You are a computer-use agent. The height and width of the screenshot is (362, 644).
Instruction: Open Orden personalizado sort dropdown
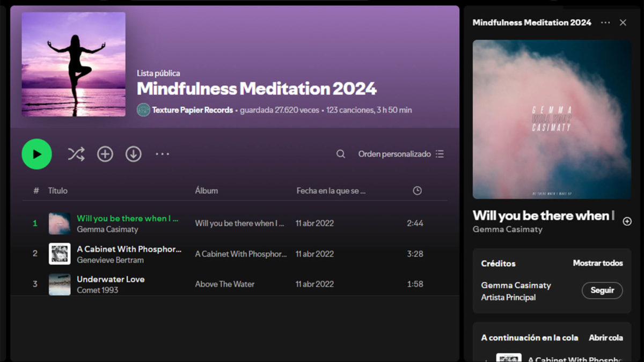coord(401,154)
